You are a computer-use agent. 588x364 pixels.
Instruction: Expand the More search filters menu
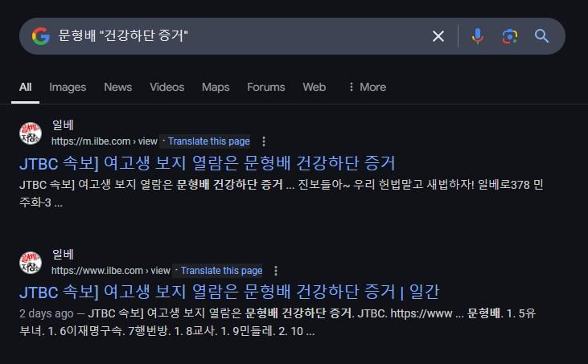[x=368, y=88]
